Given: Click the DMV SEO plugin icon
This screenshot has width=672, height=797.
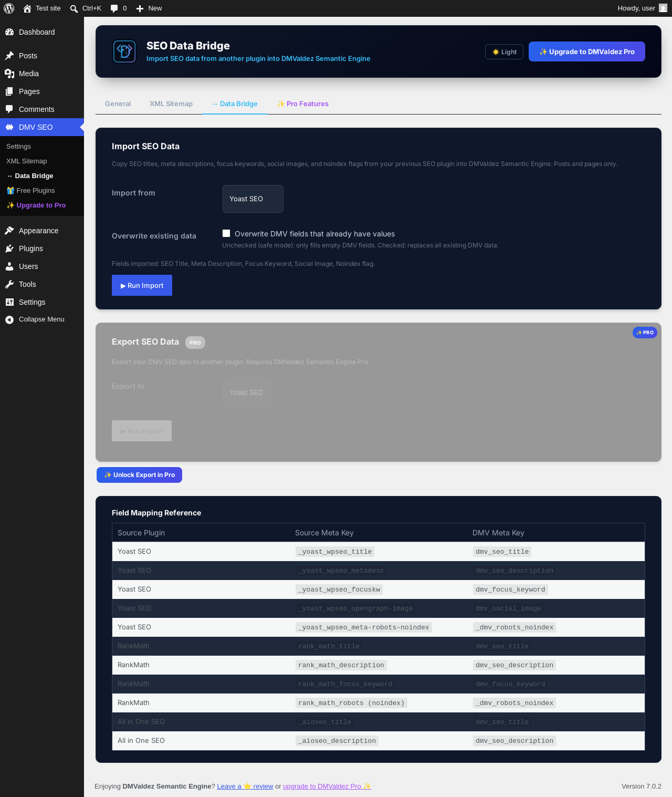Looking at the screenshot, I should [9, 127].
